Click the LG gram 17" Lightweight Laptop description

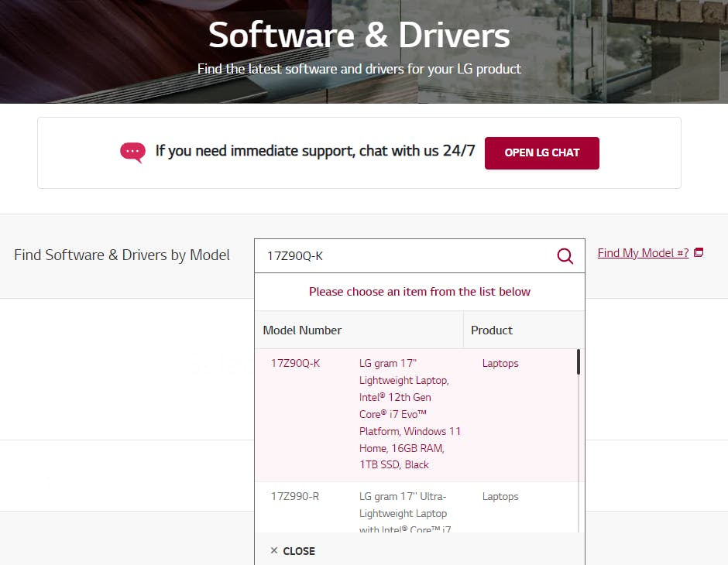tap(410, 414)
